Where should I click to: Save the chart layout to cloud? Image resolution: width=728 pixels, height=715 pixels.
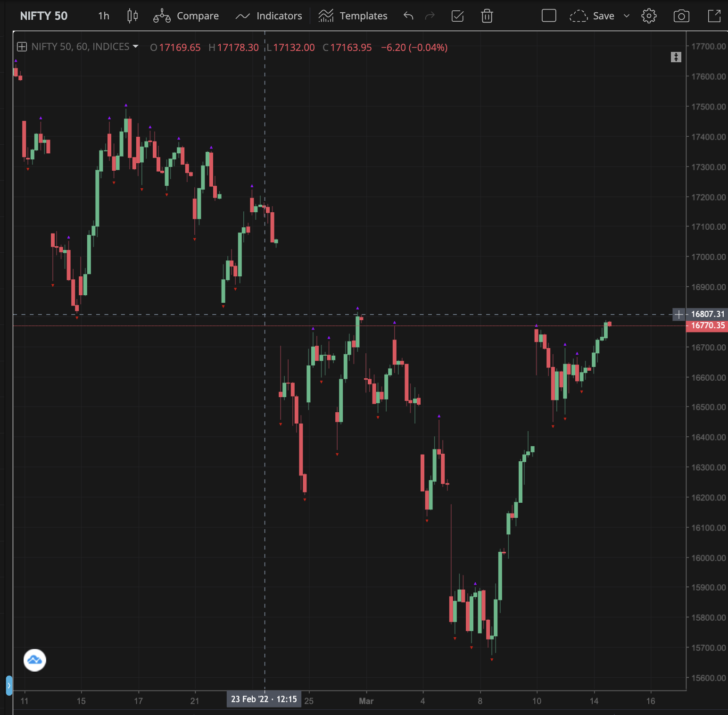[592, 16]
